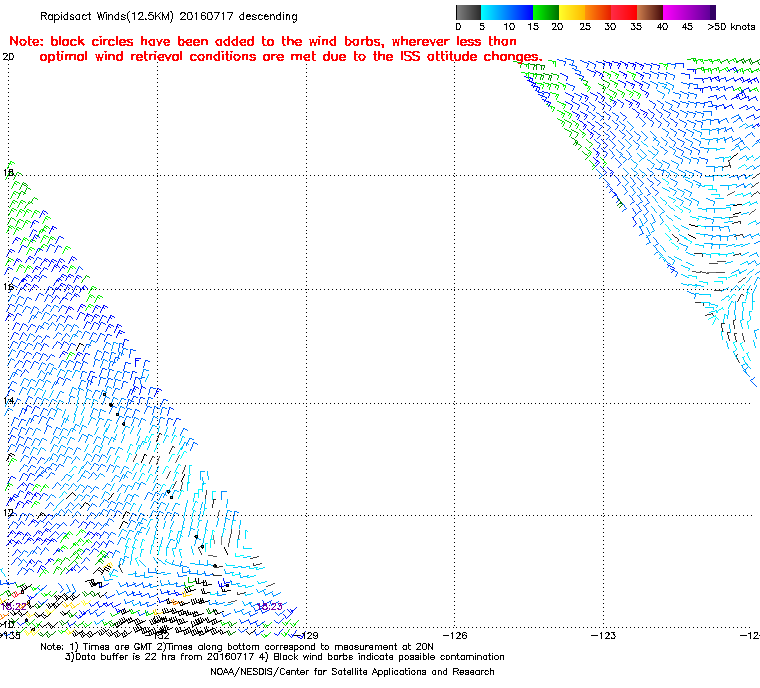
Task: Click the ">50 knots" legend label
Action: coord(731,27)
